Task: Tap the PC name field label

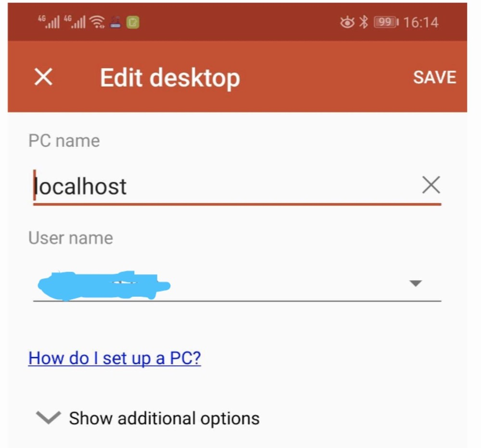Action: tap(64, 141)
